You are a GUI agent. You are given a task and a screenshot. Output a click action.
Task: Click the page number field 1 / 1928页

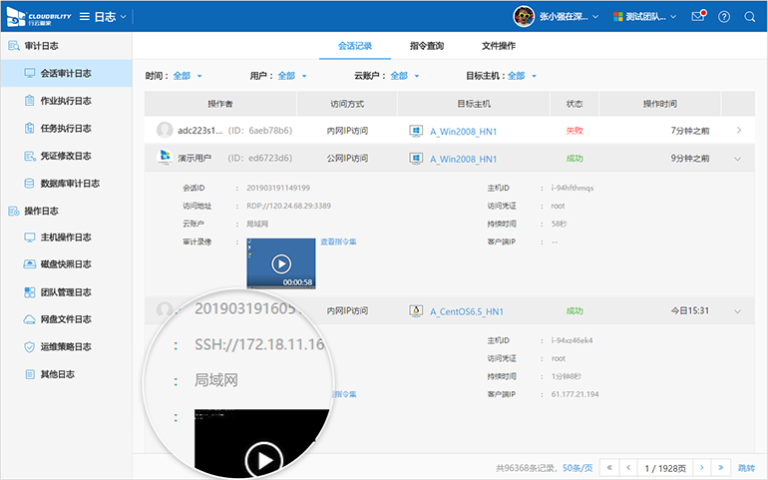tap(665, 467)
